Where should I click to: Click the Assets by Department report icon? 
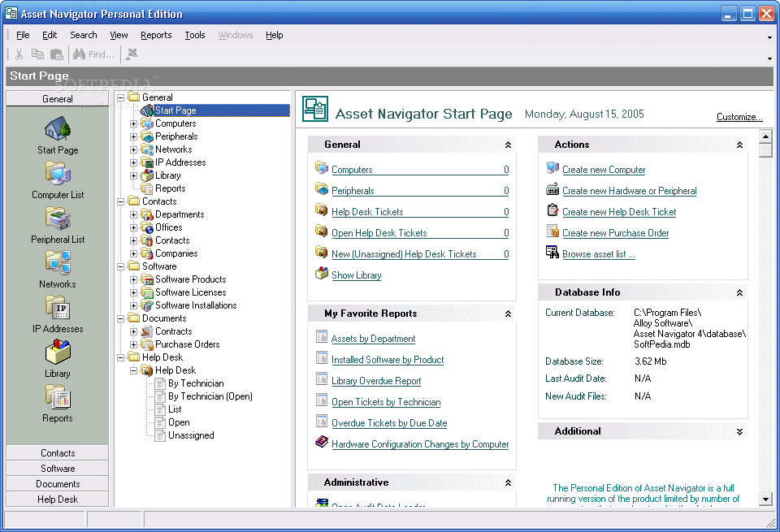click(x=322, y=337)
